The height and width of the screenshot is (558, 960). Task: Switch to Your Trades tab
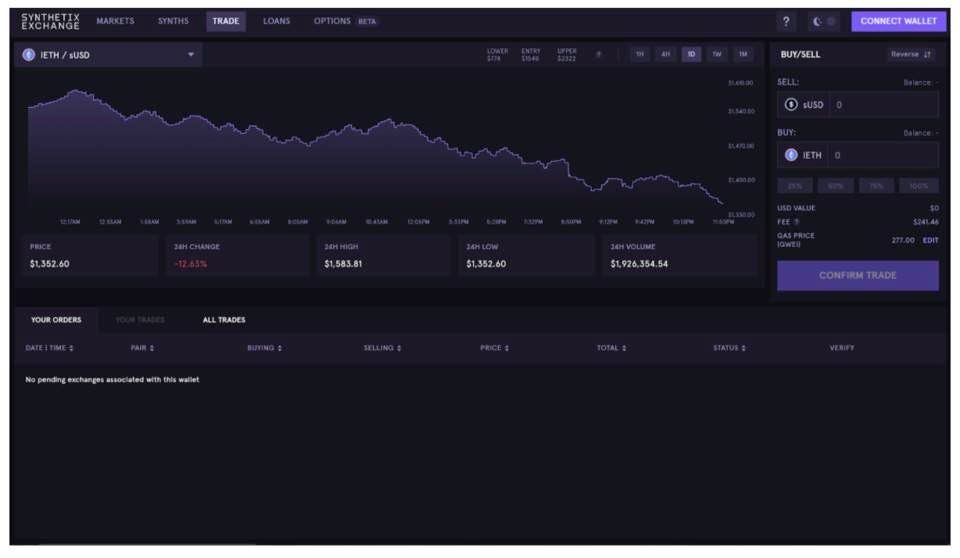click(140, 320)
